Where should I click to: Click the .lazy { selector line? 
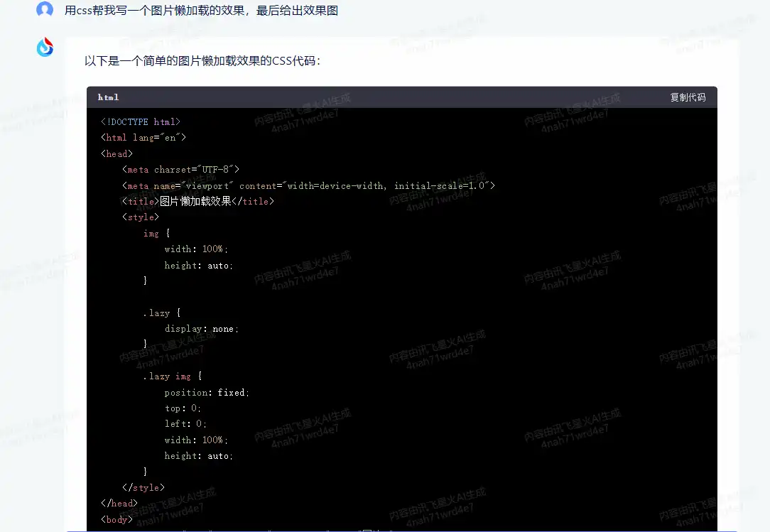click(162, 313)
